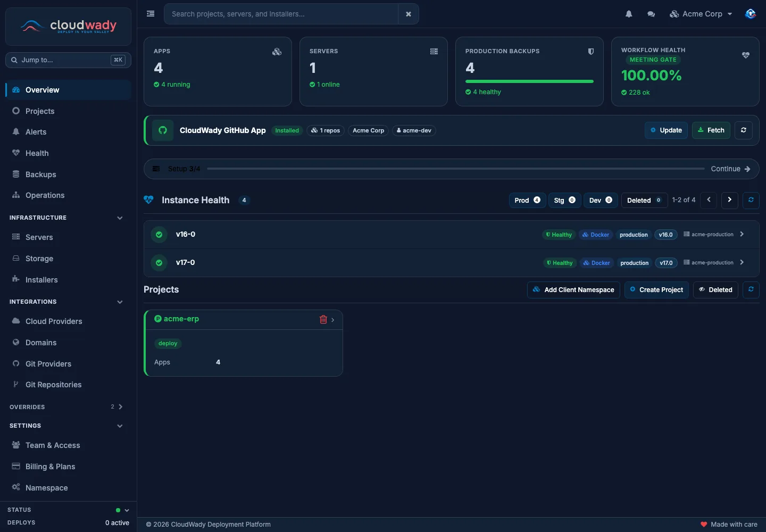
Task: Open Namespace settings
Action: (68, 488)
